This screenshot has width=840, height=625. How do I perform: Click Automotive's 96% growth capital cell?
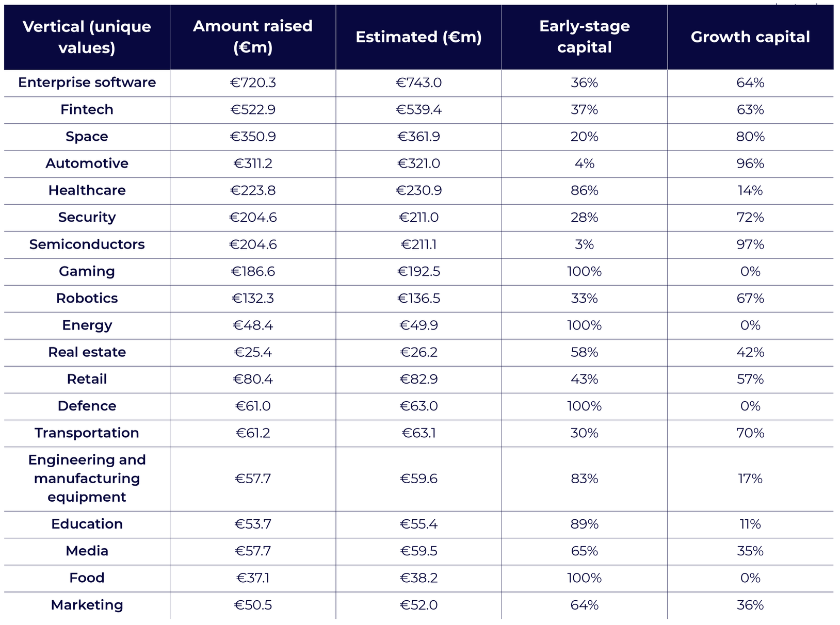(750, 163)
